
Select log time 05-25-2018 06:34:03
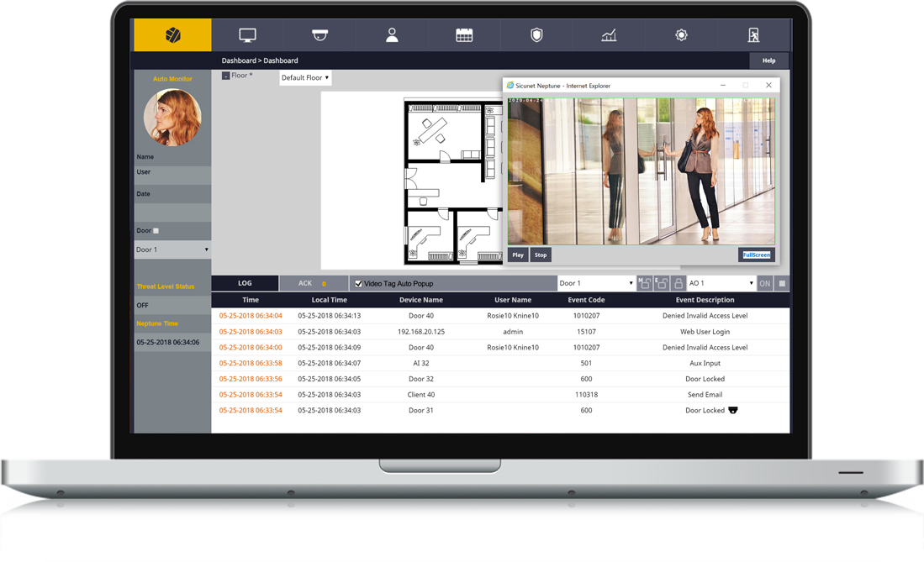[x=251, y=332]
